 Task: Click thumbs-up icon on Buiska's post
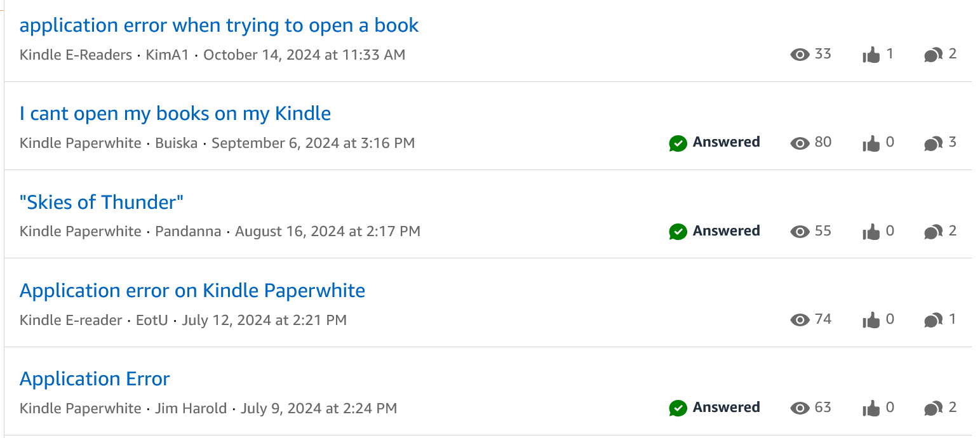(x=871, y=143)
